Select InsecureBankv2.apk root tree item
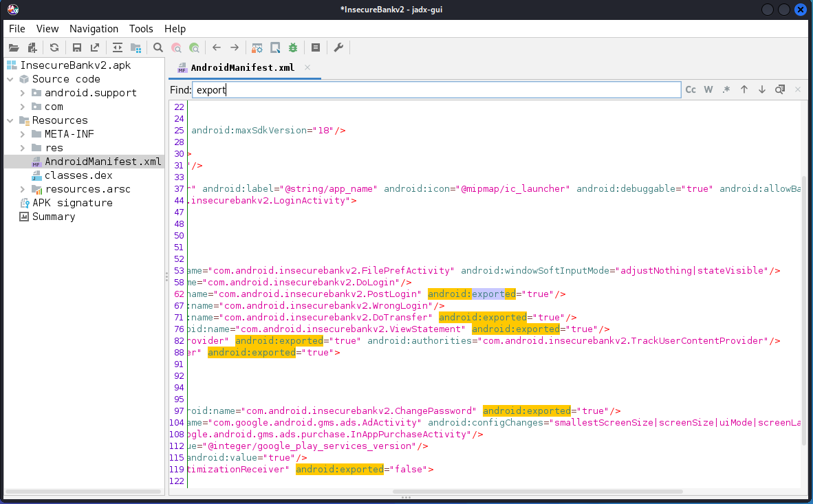The height and width of the screenshot is (504, 813). 75,65
